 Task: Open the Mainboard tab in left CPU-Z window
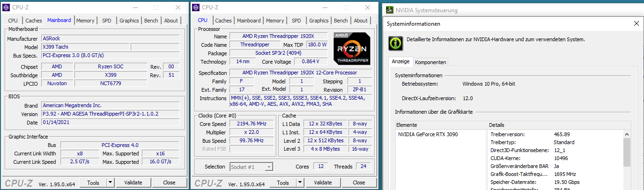point(59,20)
